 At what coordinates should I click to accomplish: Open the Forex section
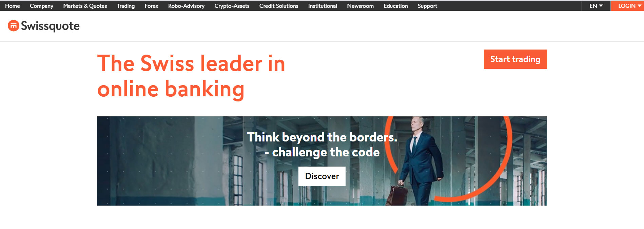[152, 6]
